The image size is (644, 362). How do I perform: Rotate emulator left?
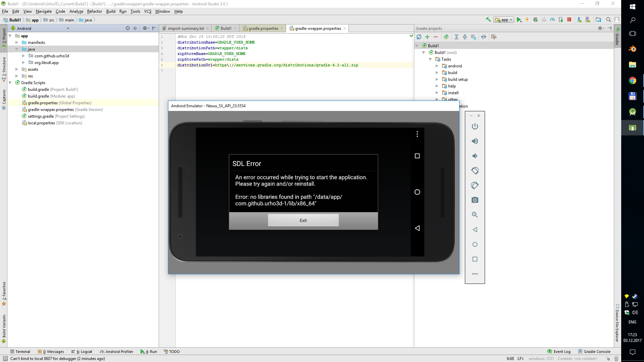pos(475,171)
